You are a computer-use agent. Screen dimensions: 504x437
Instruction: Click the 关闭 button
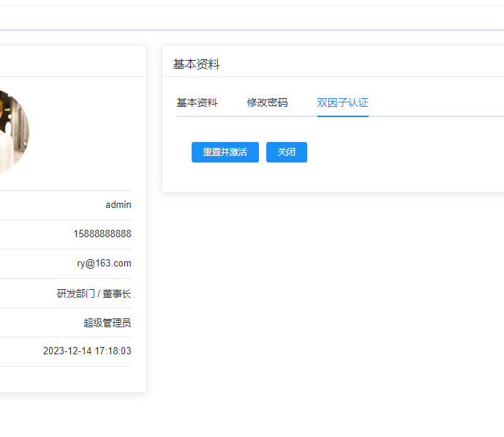287,152
